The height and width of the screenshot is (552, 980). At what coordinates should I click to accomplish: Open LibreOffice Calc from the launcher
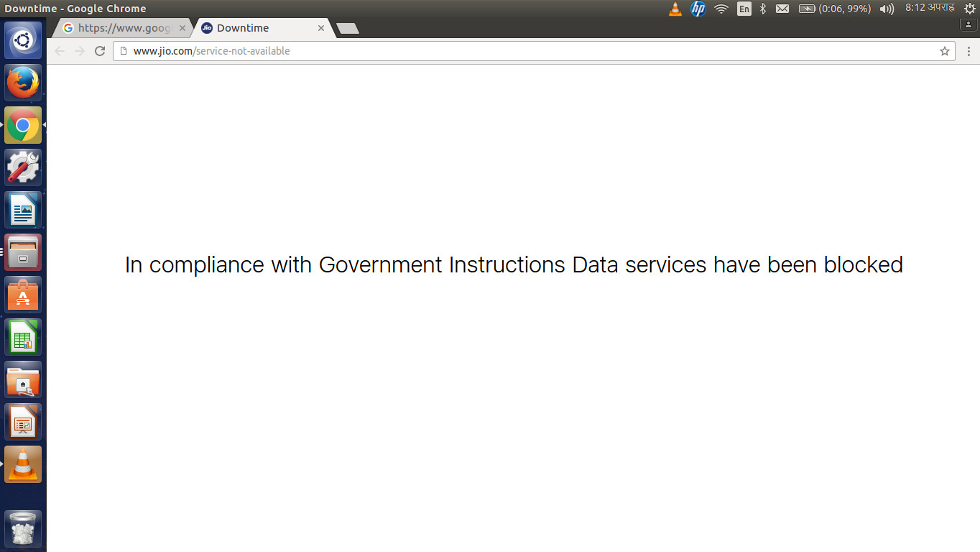[23, 337]
